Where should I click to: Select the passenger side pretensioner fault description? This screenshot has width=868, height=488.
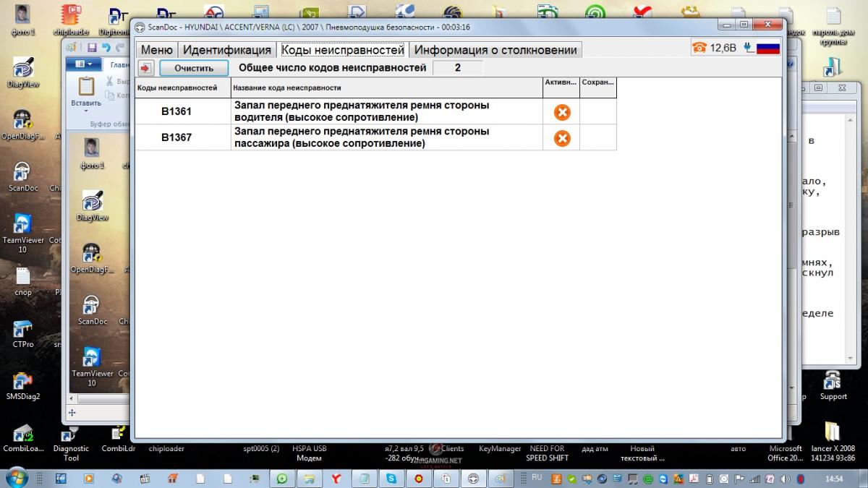click(x=387, y=137)
